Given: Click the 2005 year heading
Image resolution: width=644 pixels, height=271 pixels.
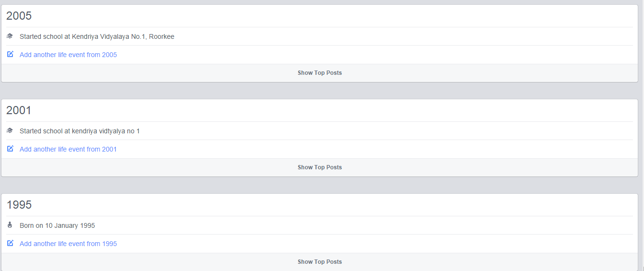Looking at the screenshot, I should click(x=19, y=16).
